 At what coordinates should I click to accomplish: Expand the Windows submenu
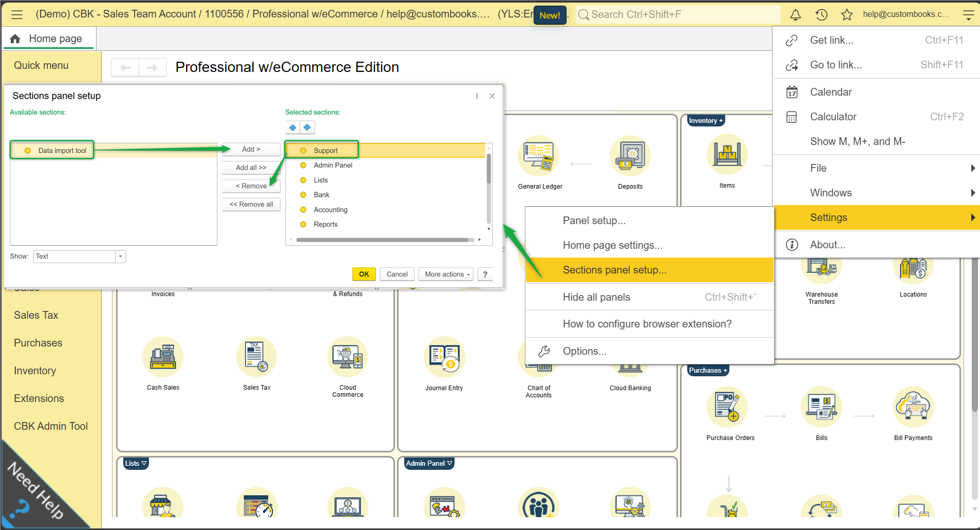[877, 193]
